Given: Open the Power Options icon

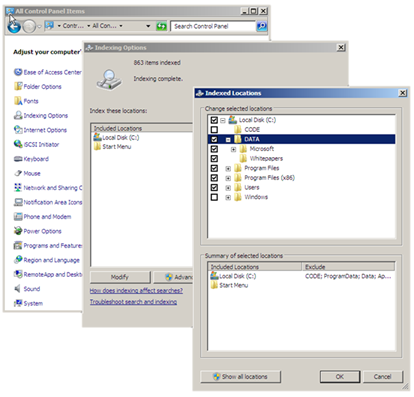Looking at the screenshot, I should click(18, 231).
